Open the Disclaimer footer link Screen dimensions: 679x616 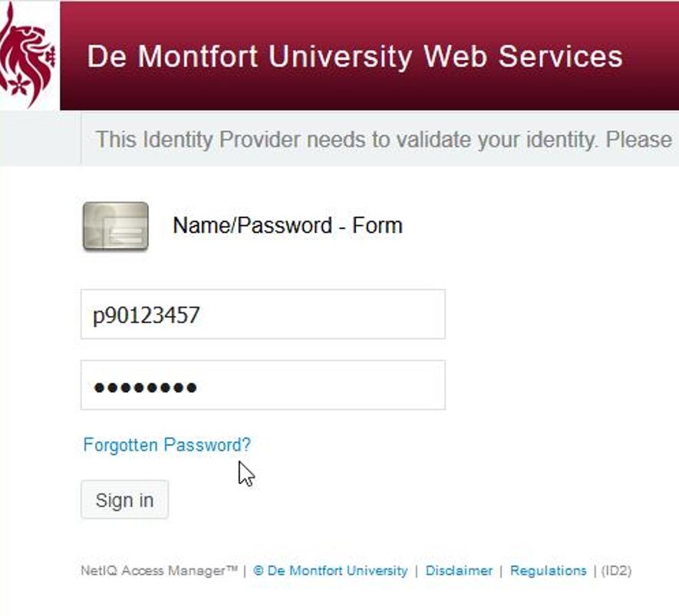pyautogui.click(x=459, y=571)
